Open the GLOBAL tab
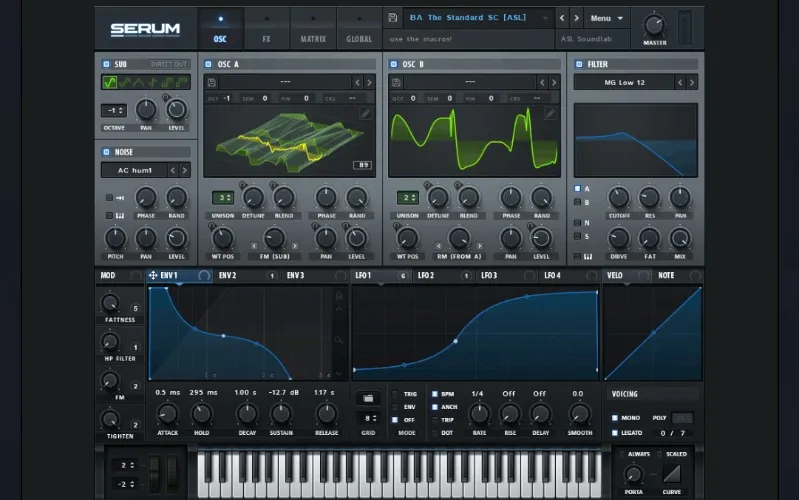This screenshot has height=500, width=799. (359, 29)
